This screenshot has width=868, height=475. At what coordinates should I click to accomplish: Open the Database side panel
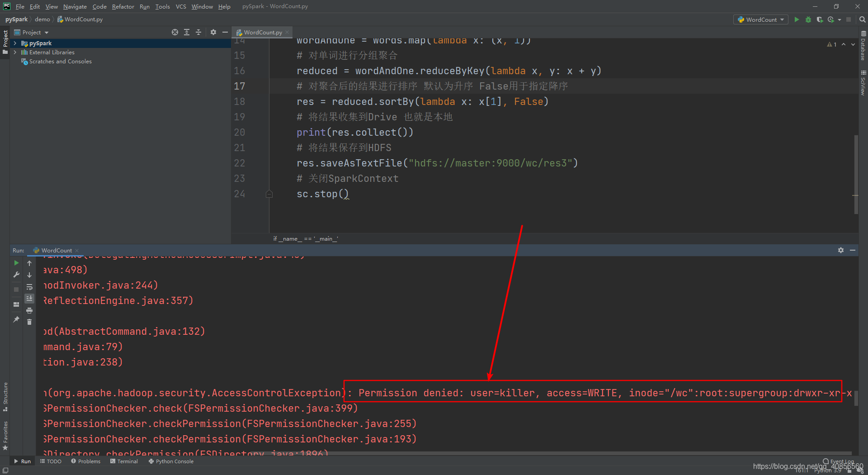pyautogui.click(x=863, y=46)
